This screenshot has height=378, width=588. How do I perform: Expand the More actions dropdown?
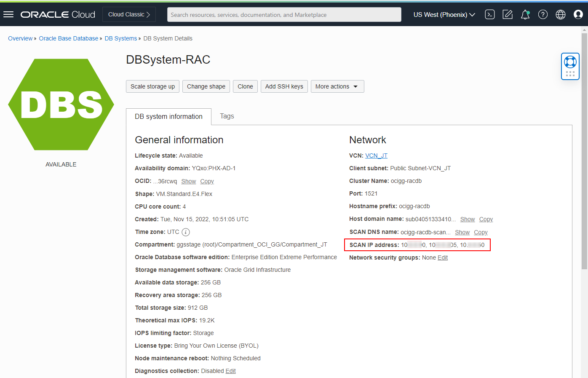click(337, 86)
